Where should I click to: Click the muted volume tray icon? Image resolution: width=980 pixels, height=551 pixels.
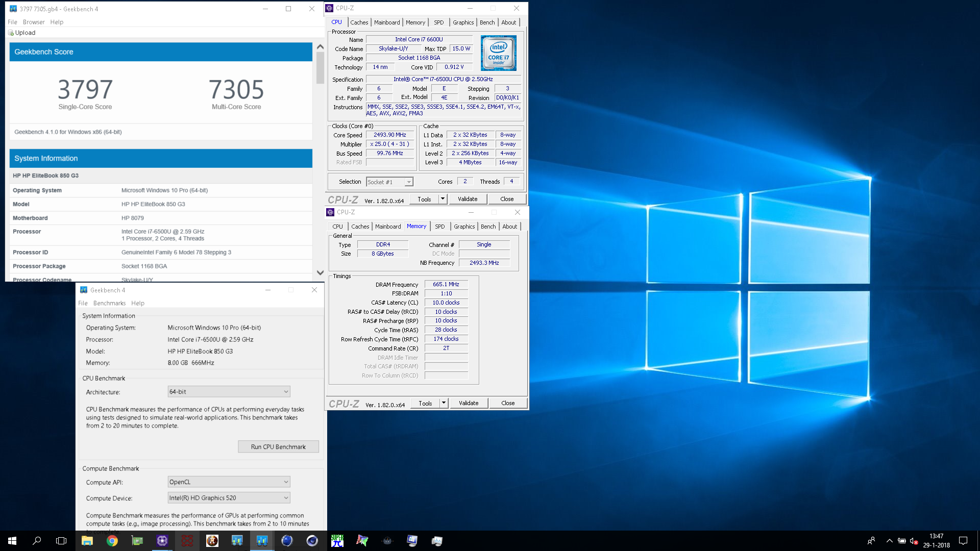click(x=914, y=541)
